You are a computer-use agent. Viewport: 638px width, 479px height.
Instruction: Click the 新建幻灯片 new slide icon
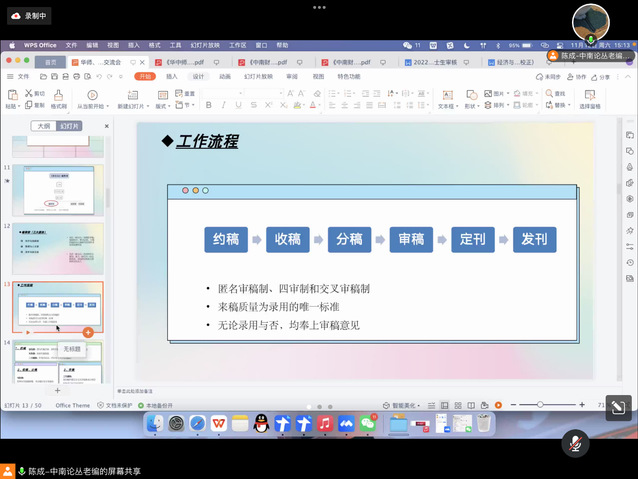point(130,95)
